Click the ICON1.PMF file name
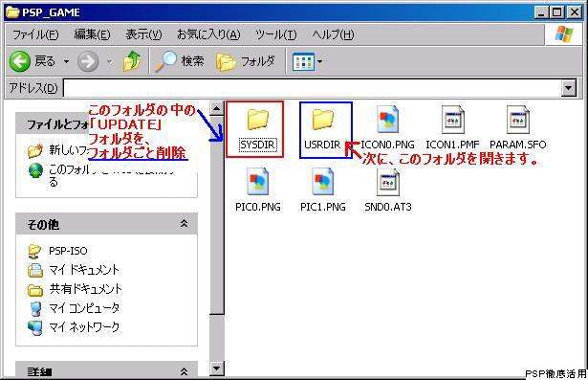Viewport: 588px width, 380px height. 452,145
